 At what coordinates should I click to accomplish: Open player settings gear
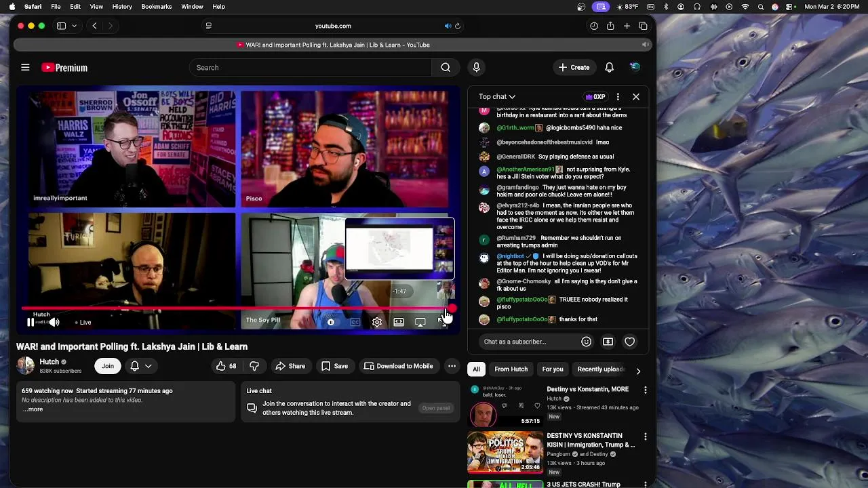[377, 323]
